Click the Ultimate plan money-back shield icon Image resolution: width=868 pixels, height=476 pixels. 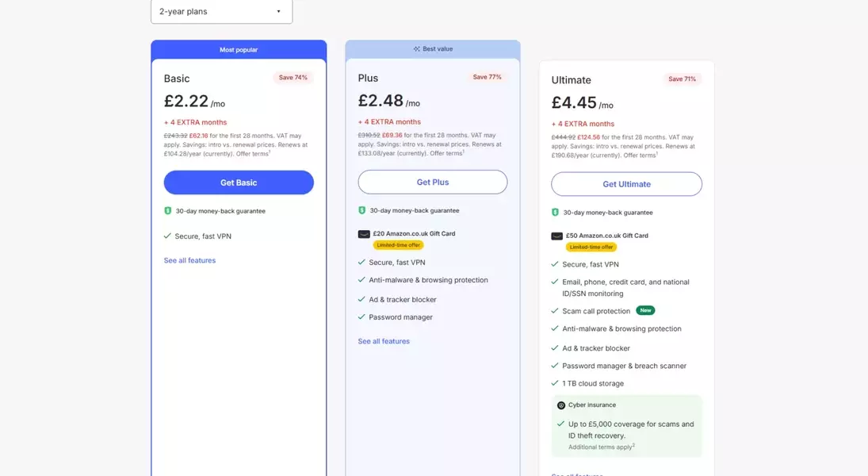pos(556,213)
